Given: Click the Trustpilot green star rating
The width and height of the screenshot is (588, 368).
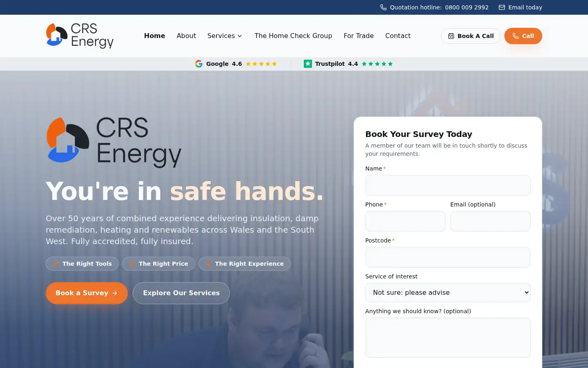Looking at the screenshot, I should (377, 64).
